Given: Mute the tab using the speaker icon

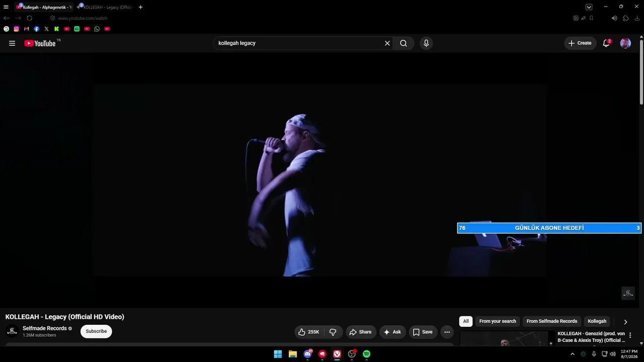Looking at the screenshot, I should click(x=614, y=18).
